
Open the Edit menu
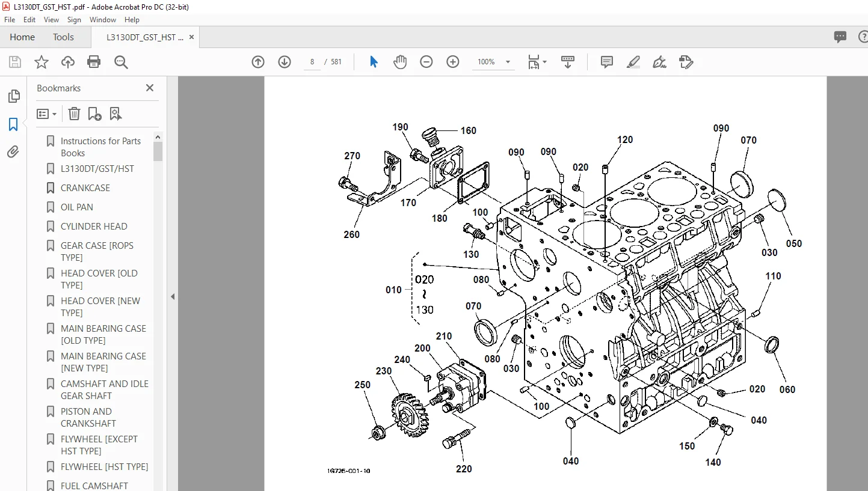(x=29, y=20)
